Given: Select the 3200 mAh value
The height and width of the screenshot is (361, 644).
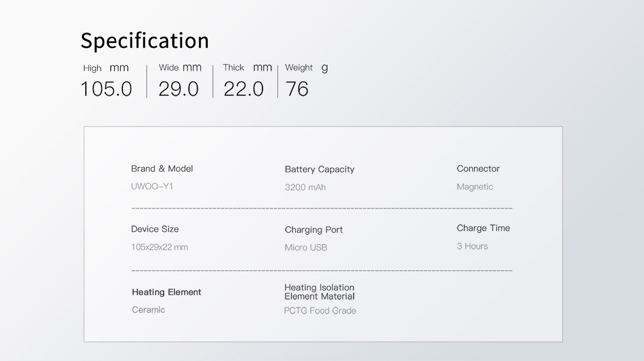Looking at the screenshot, I should tap(305, 187).
